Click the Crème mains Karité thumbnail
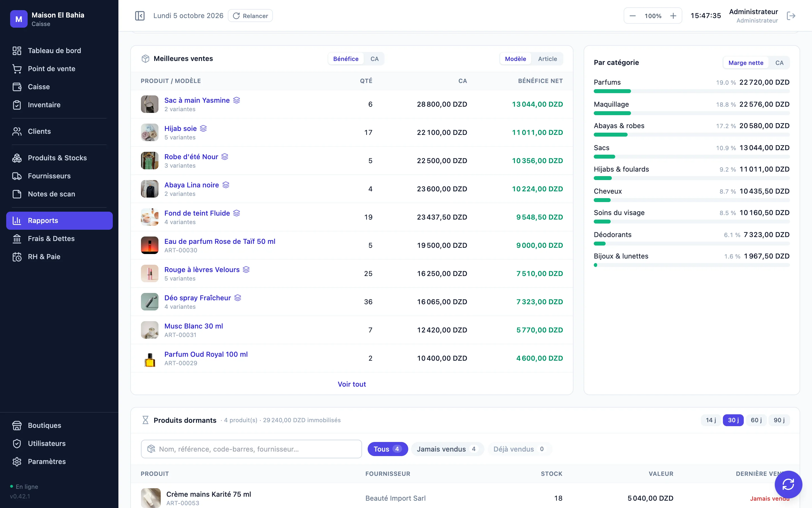Screen dimensions: 812x508 [151, 498]
